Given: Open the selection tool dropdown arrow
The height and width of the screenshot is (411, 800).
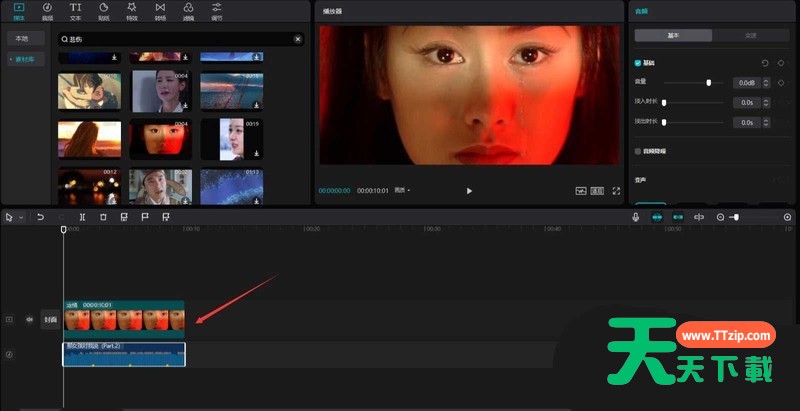Looking at the screenshot, I should click(20, 217).
